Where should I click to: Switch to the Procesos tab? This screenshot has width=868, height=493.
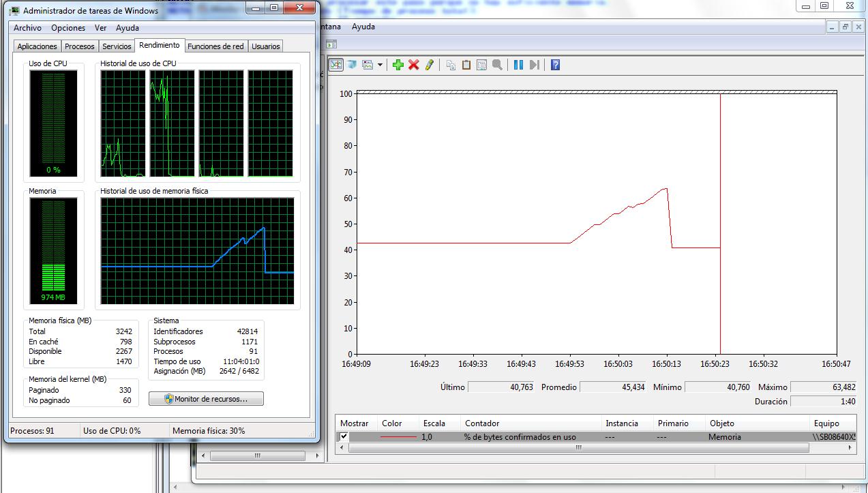pos(80,46)
